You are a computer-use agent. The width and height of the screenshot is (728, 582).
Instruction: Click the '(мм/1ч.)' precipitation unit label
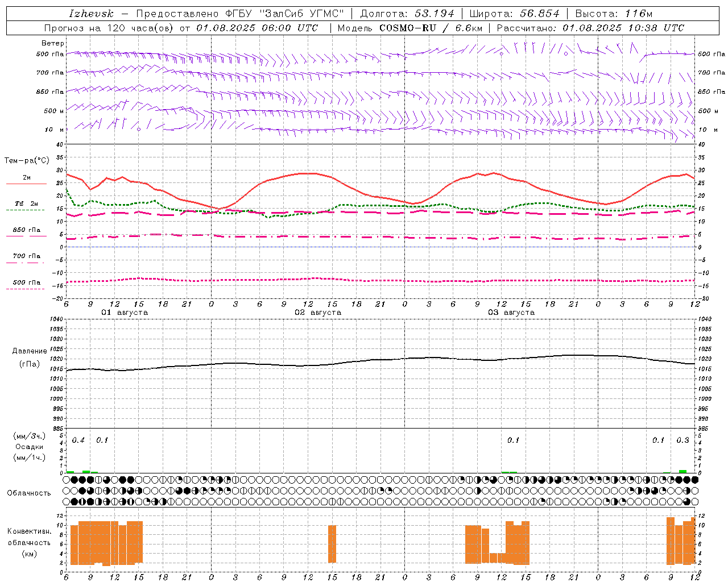coord(30,458)
